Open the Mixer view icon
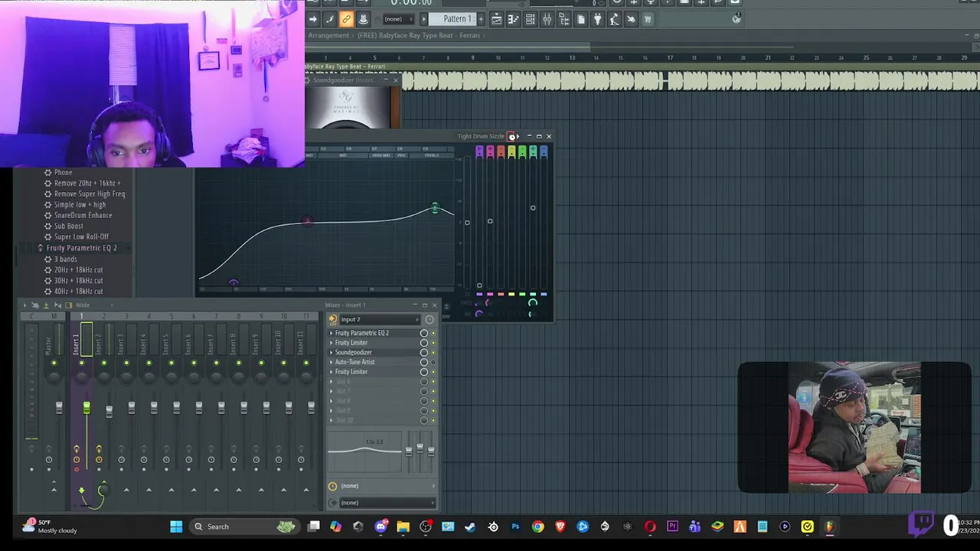The width and height of the screenshot is (980, 551). click(547, 19)
